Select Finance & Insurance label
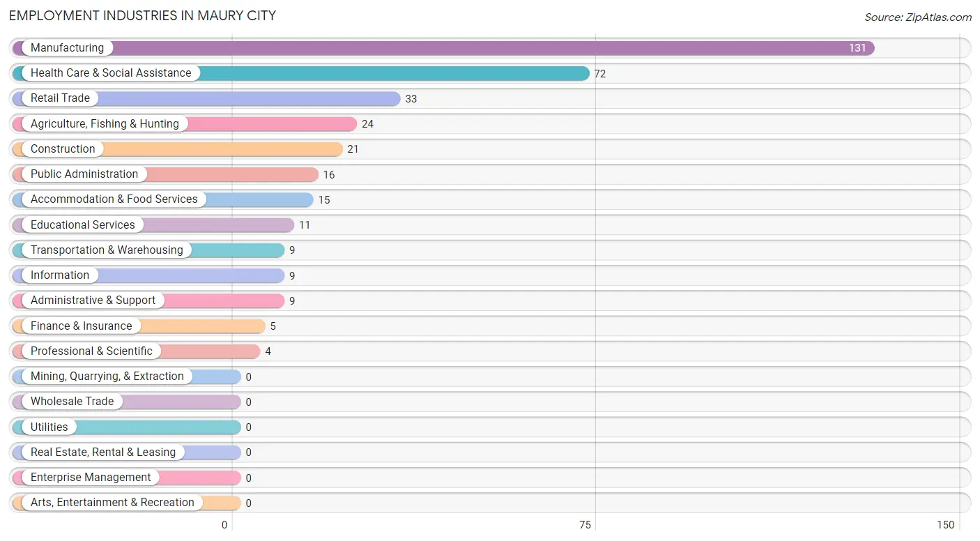 [x=81, y=326]
